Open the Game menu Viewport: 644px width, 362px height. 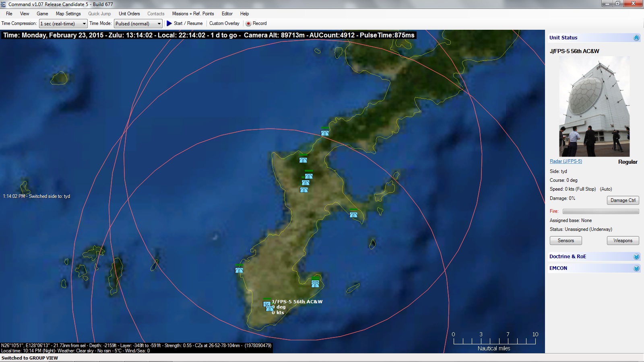click(42, 14)
